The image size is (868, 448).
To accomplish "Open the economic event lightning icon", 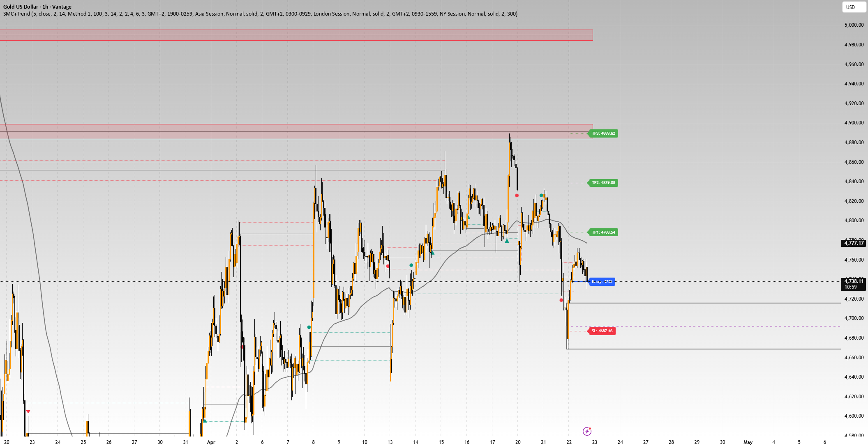I will coord(587,431).
